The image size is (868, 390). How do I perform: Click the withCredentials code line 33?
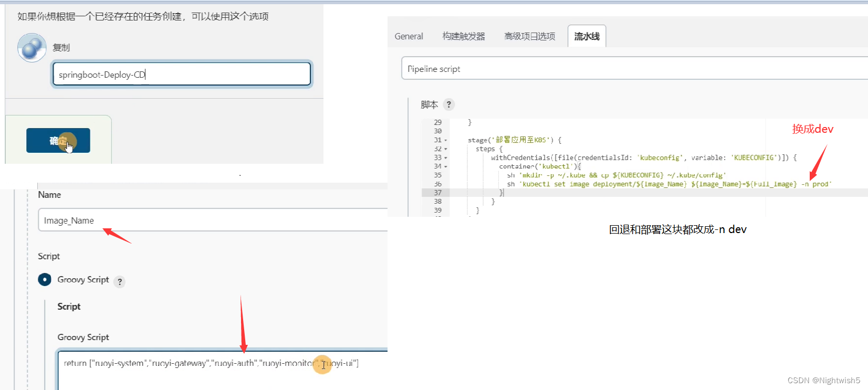click(x=644, y=157)
